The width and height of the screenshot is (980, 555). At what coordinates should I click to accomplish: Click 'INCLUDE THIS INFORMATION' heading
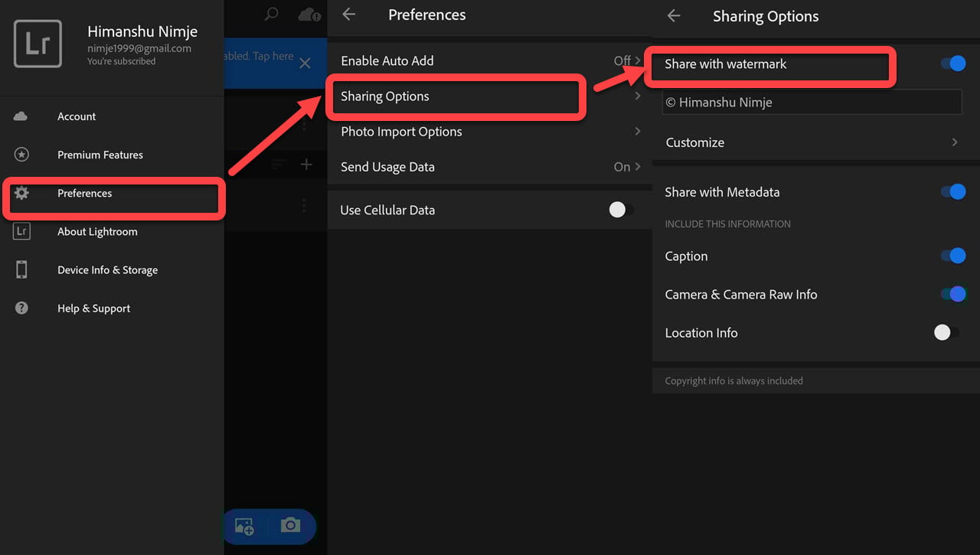(x=727, y=224)
